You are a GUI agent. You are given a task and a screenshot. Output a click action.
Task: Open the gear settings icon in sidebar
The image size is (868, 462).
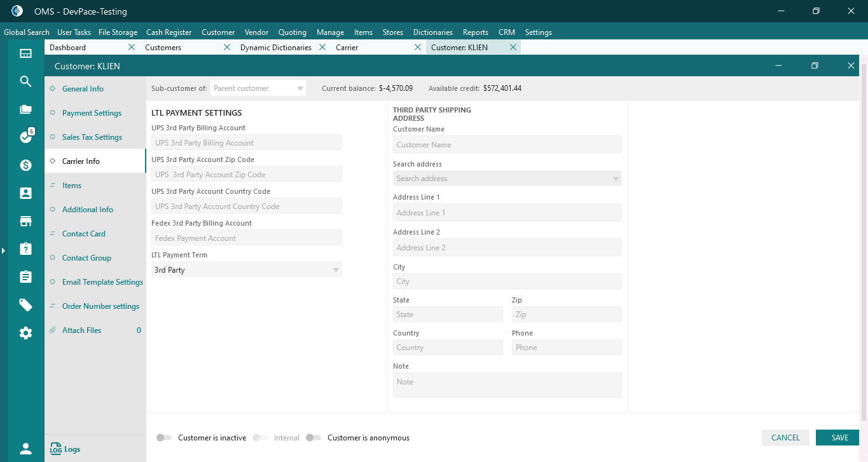(25, 333)
